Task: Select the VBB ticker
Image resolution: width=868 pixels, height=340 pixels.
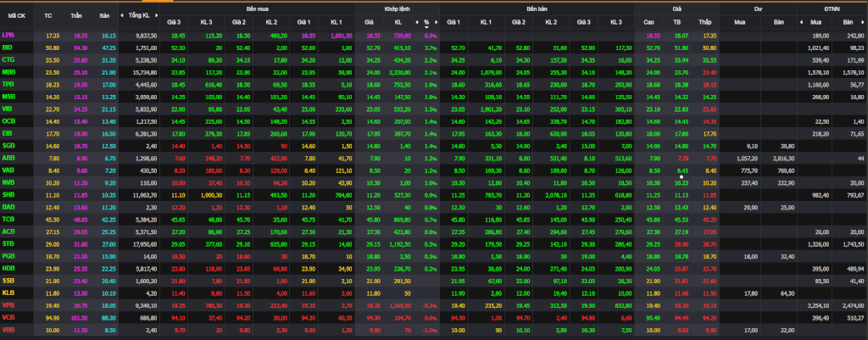Action: [x=8, y=329]
